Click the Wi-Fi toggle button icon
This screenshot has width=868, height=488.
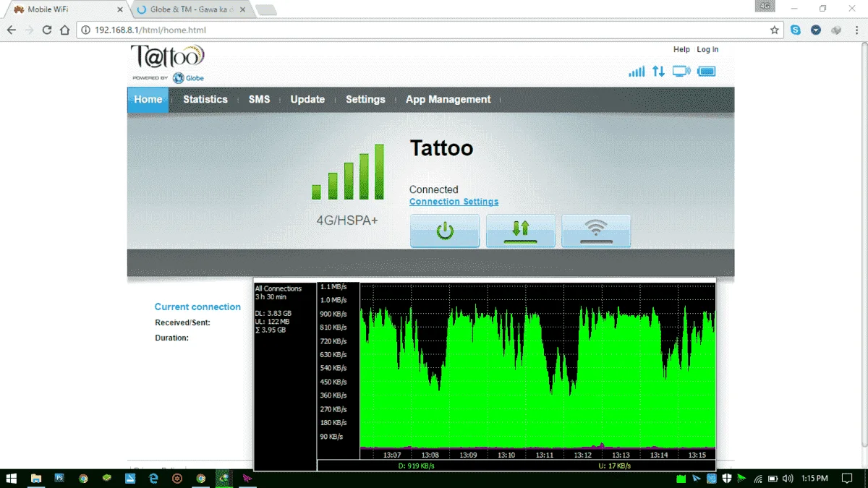click(x=596, y=231)
